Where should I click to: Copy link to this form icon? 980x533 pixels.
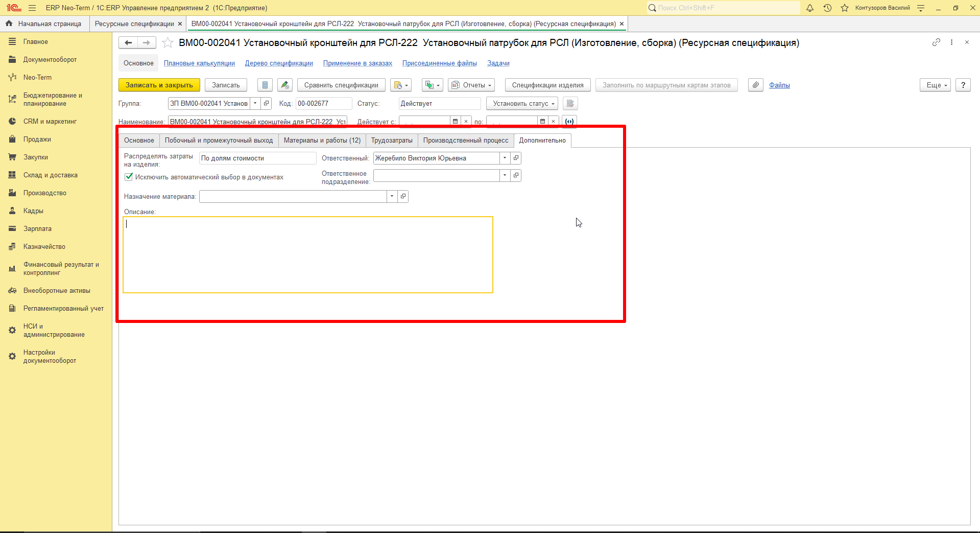[x=936, y=42]
